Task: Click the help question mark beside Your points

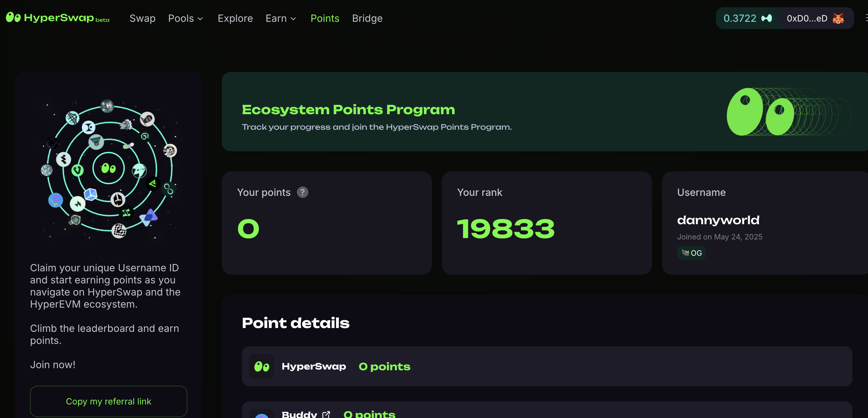Action: [x=302, y=192]
